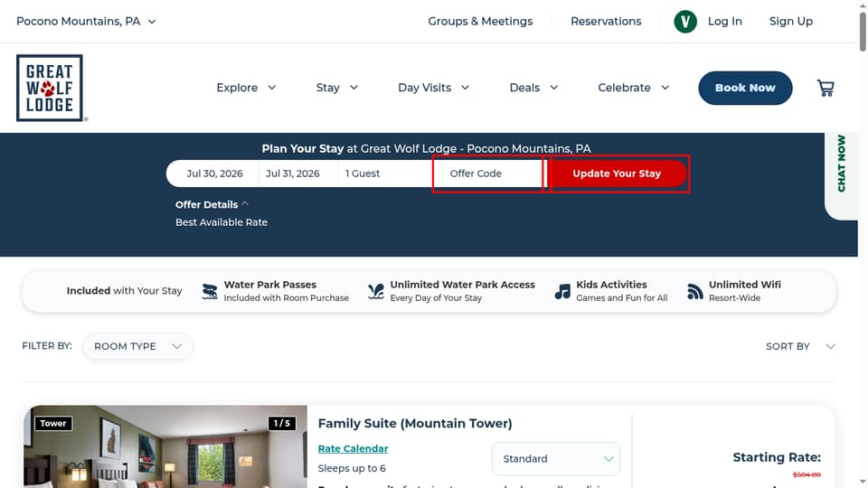
Task: Collapse the Offer Details section
Action: (212, 204)
